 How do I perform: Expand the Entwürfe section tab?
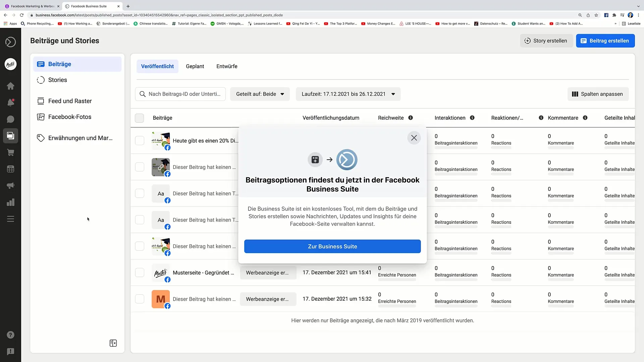tap(226, 66)
